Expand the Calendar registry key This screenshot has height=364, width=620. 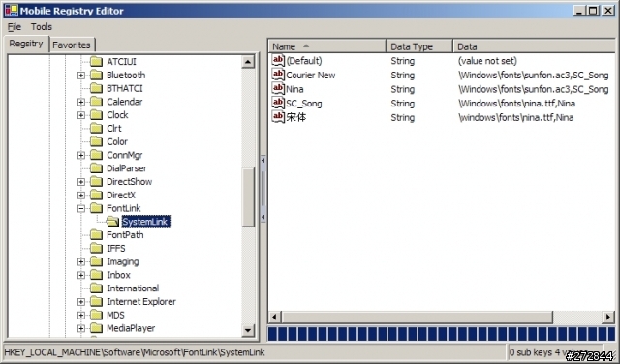pos(81,102)
